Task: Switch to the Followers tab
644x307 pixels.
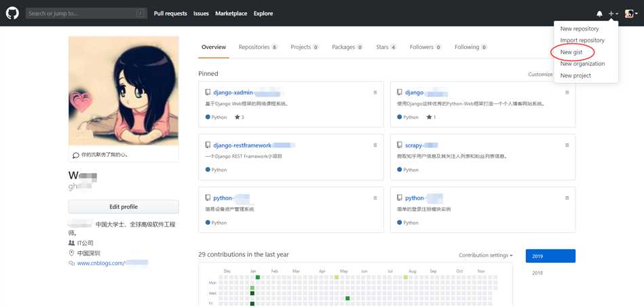Action: tap(425, 48)
